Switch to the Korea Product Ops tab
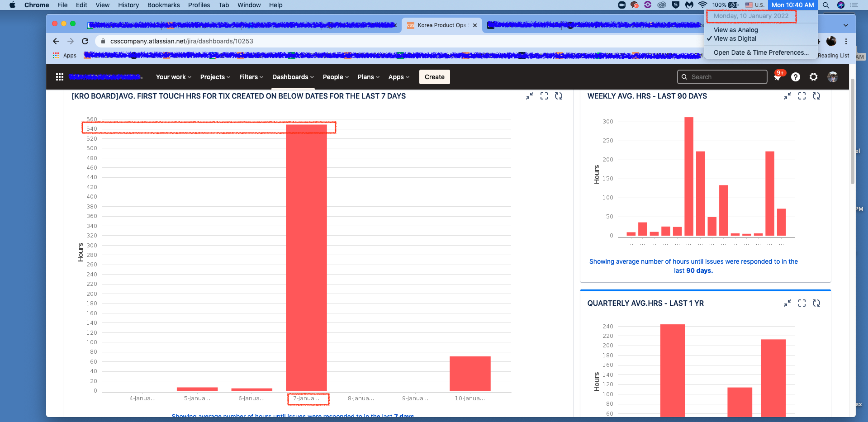Screen dimensions: 868x422 coord(441,25)
